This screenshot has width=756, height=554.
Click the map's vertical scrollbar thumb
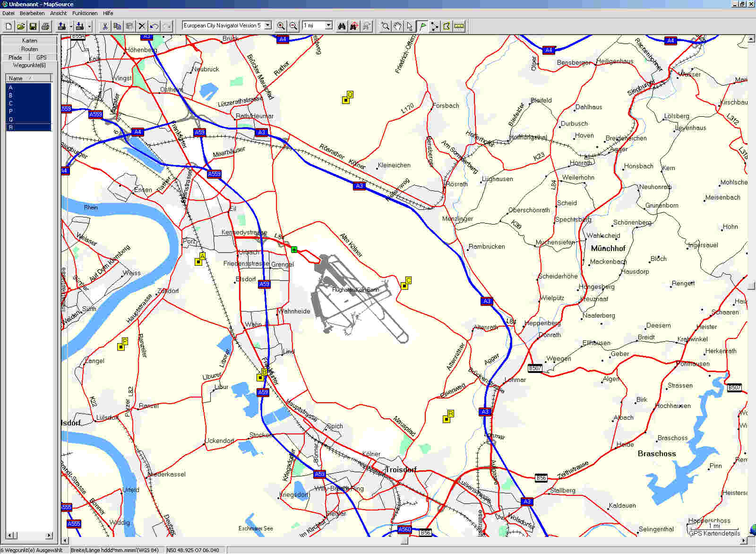click(x=751, y=286)
